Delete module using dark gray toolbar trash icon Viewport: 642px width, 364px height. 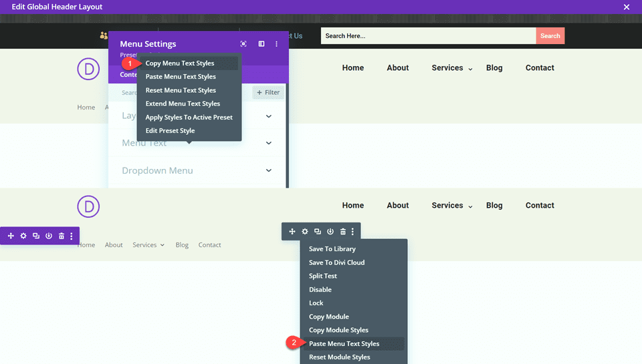click(343, 232)
